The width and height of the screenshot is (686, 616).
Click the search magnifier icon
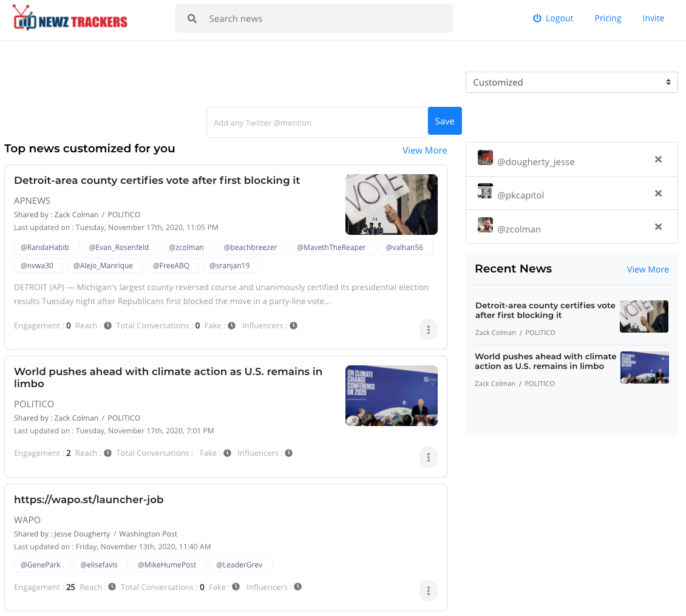192,18
